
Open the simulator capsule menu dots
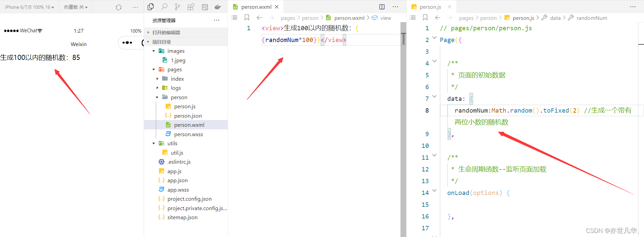(x=128, y=43)
